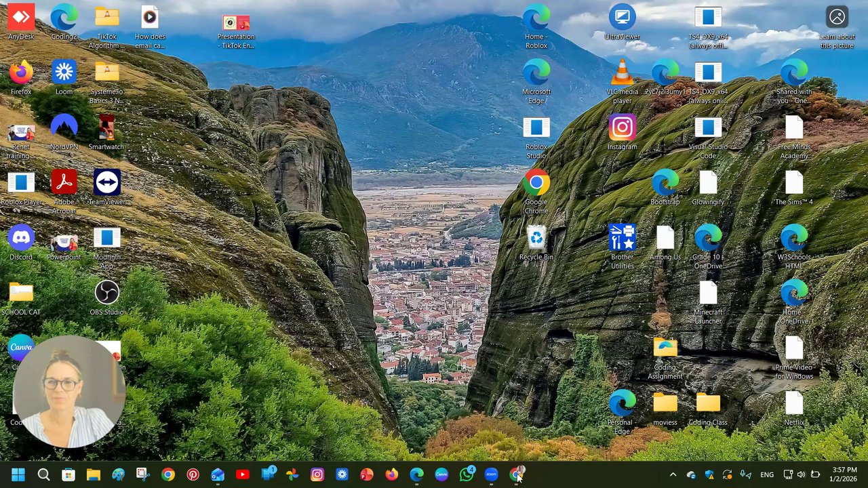This screenshot has width=868, height=488.
Task: Open the AnyDesk desktop shortcut
Action: tap(21, 23)
